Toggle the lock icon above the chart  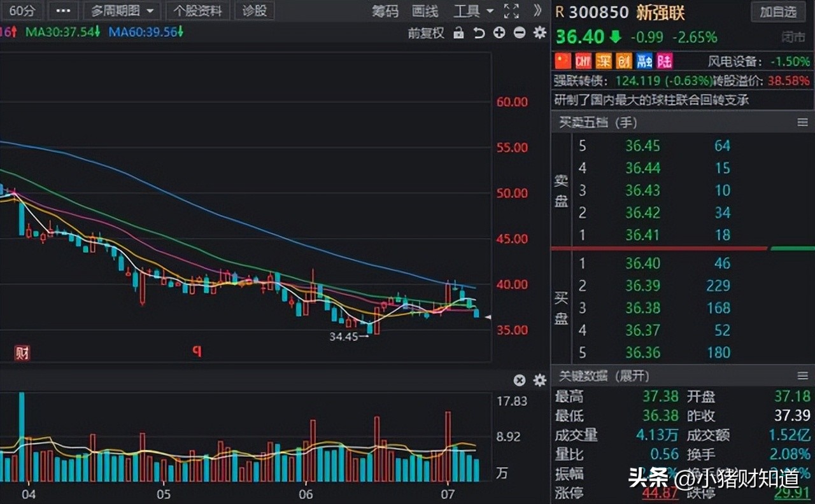point(458,32)
